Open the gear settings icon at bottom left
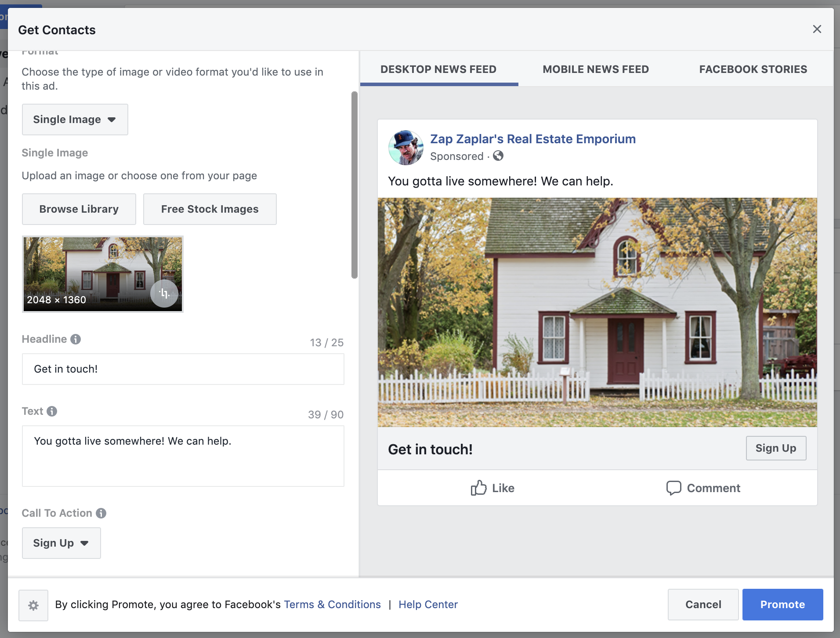The image size is (840, 638). click(33, 605)
